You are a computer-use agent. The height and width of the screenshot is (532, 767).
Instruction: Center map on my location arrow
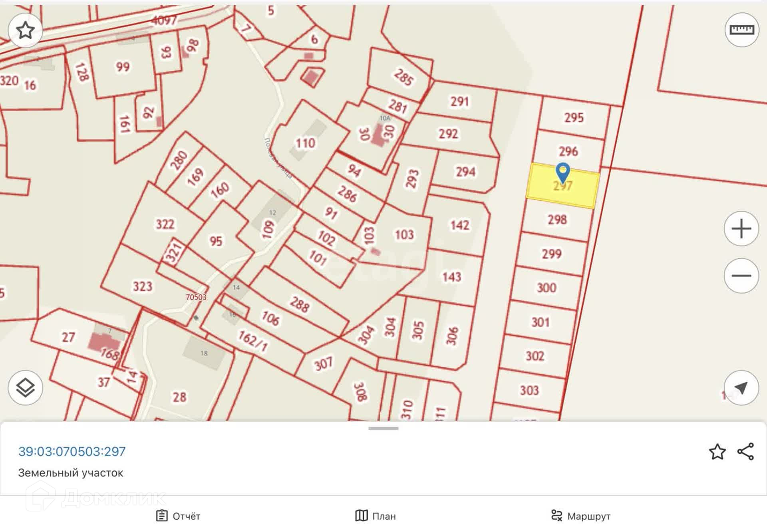pos(741,387)
